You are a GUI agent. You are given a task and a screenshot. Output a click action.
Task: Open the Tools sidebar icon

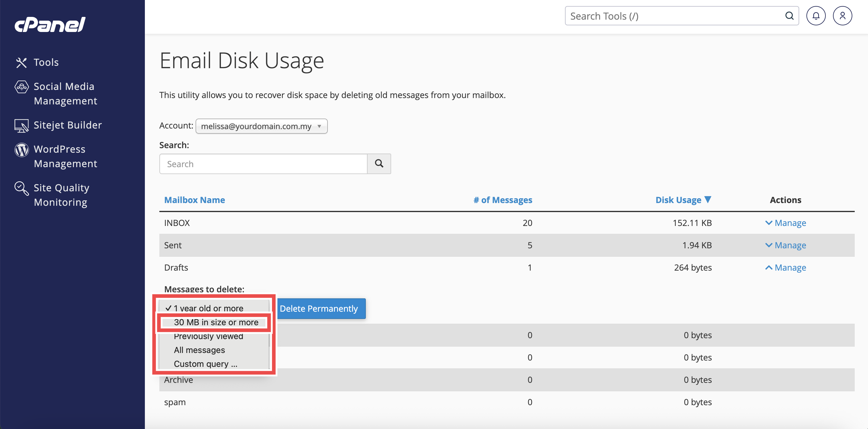[21, 62]
